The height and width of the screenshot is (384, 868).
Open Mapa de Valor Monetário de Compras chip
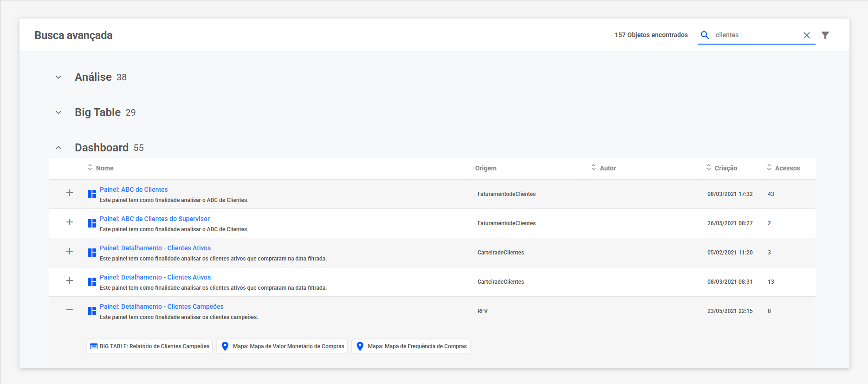282,346
